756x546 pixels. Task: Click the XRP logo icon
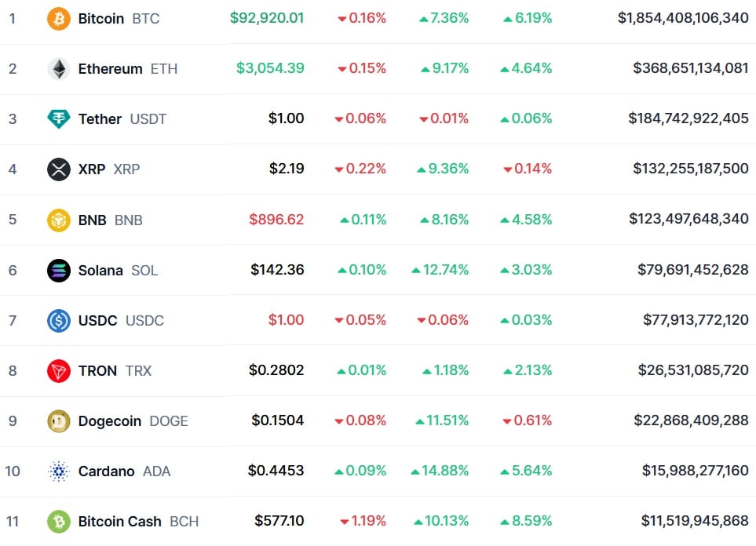tap(59, 169)
